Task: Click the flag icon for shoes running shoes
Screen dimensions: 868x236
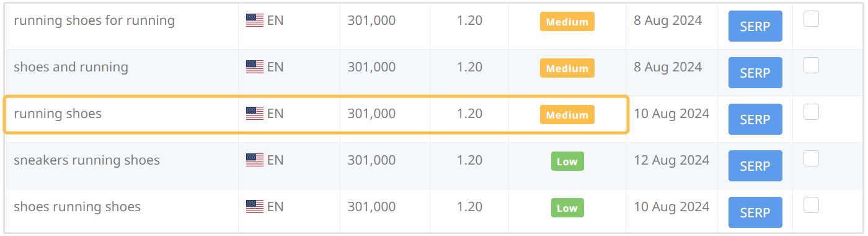Action: 255,207
